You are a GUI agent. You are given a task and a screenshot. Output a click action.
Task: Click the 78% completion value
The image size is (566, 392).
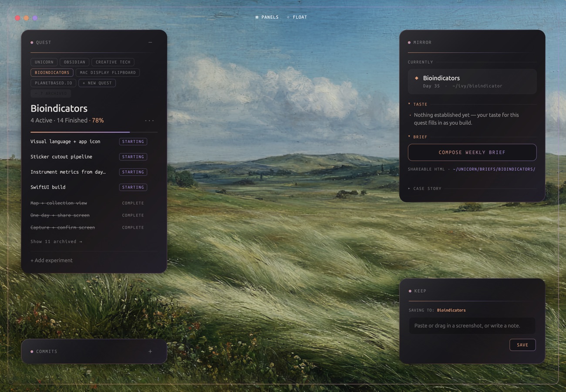click(98, 121)
